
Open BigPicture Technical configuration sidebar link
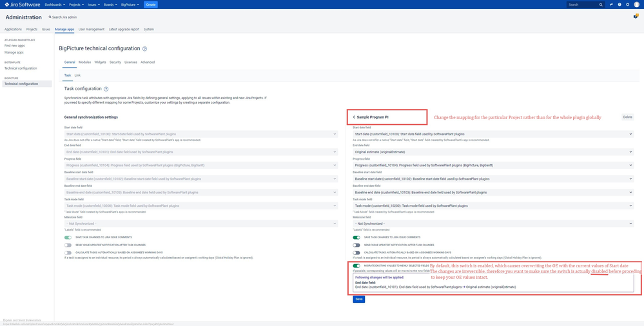click(27, 84)
